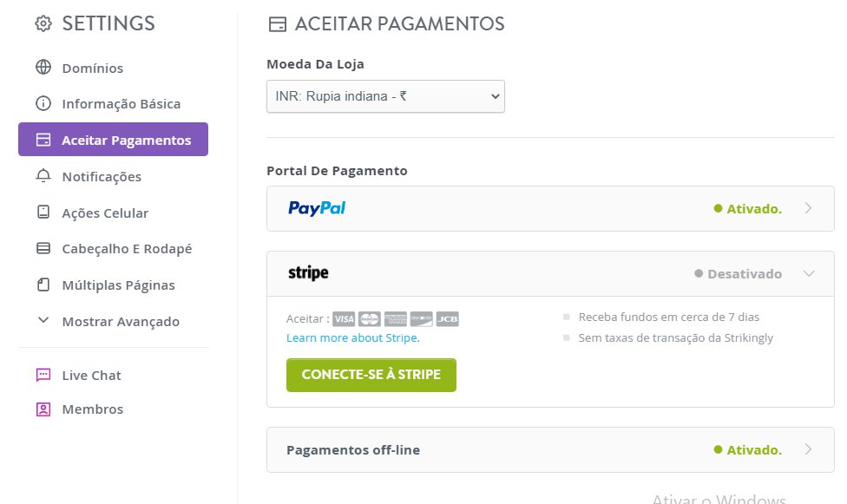Click the Aceitar Pagamentos card icon in sidebar
The height and width of the screenshot is (504, 847).
click(x=43, y=140)
